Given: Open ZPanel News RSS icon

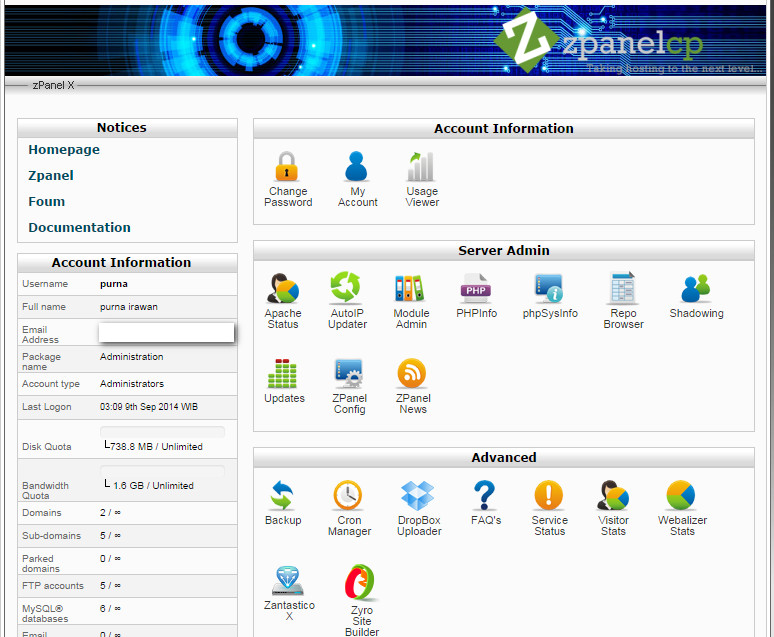Looking at the screenshot, I should [x=412, y=373].
